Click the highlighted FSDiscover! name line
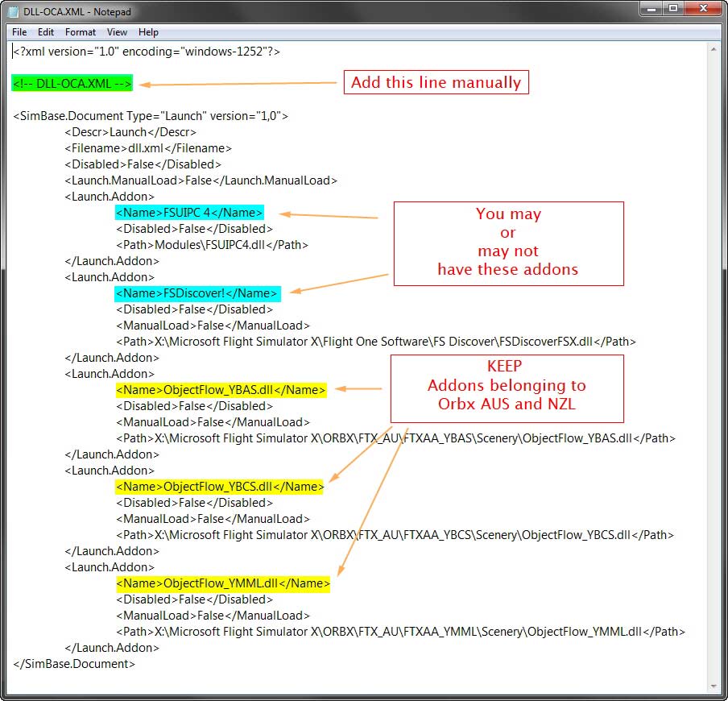Screen dimensions: 728x701 [x=197, y=293]
